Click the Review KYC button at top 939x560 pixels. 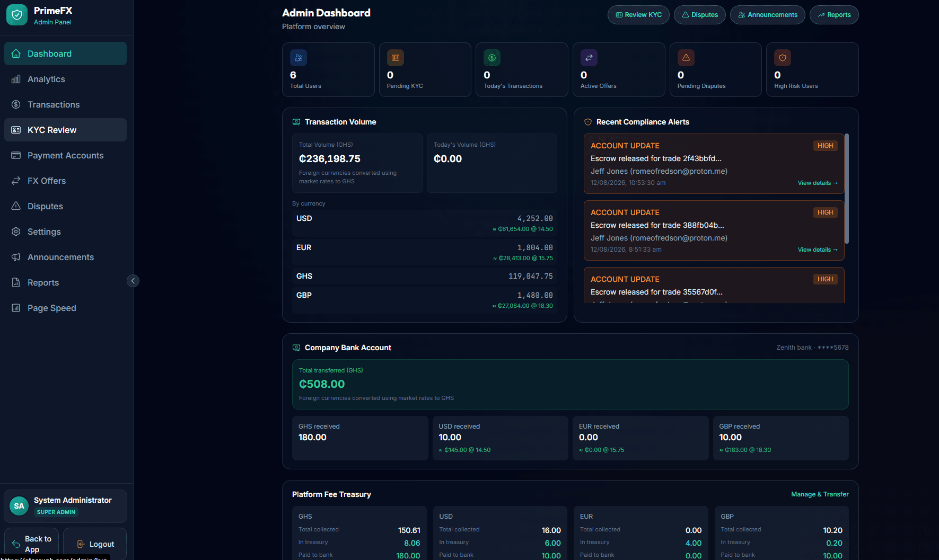click(x=638, y=15)
